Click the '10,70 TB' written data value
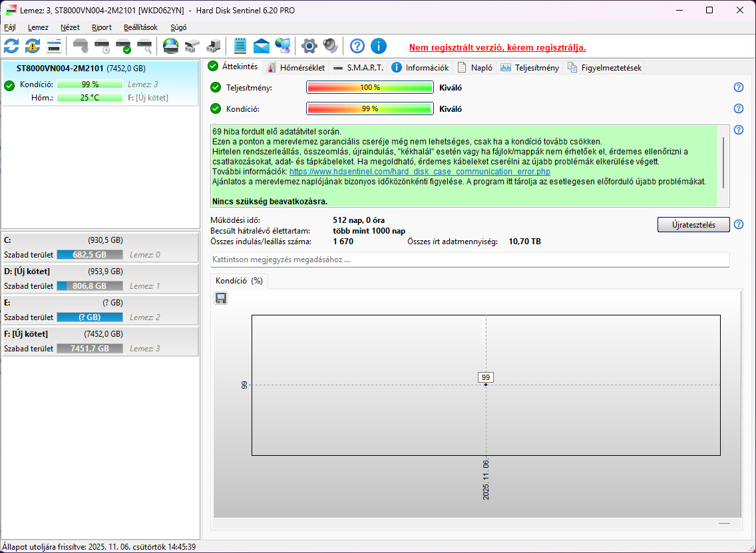 524,242
